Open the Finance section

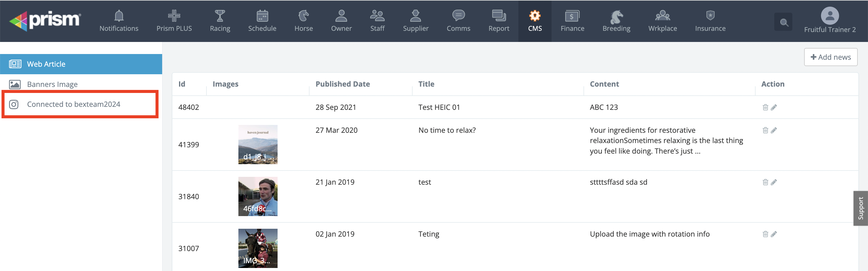coord(572,21)
